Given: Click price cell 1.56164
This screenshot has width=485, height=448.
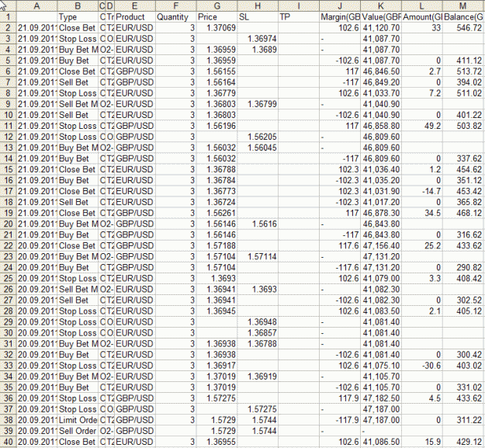Looking at the screenshot, I should coord(217,82).
